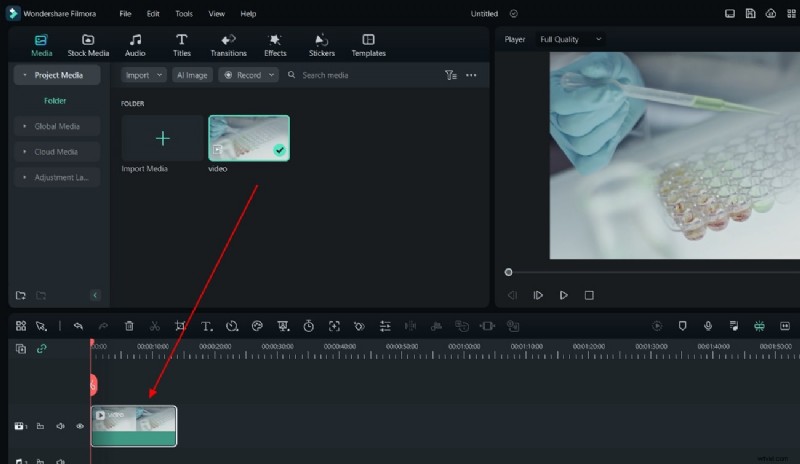Open the Full Quality dropdown
Image resolution: width=800 pixels, height=464 pixels.
[x=570, y=39]
